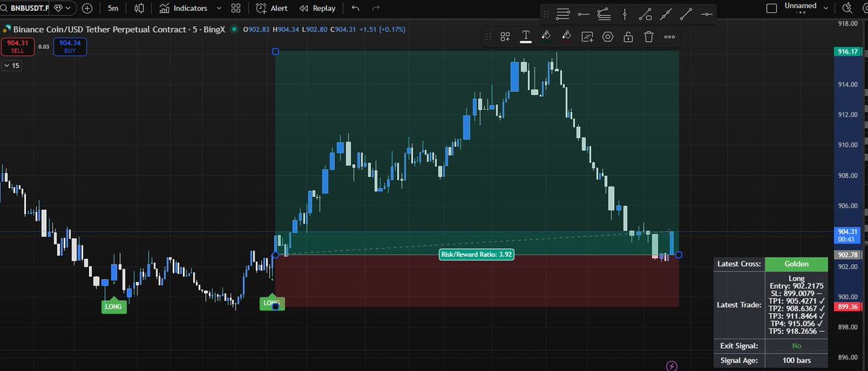Change stop zone color with second paint bucket
868x371 pixels.
tap(567, 37)
